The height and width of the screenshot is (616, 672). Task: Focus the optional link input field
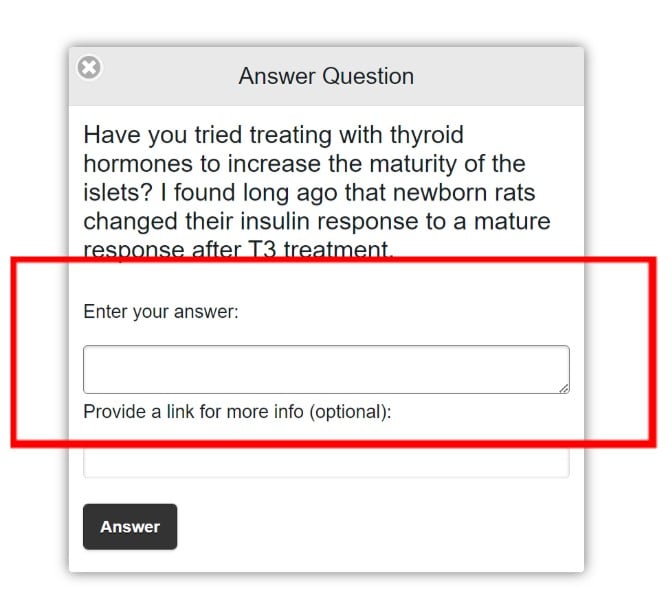tap(326, 462)
